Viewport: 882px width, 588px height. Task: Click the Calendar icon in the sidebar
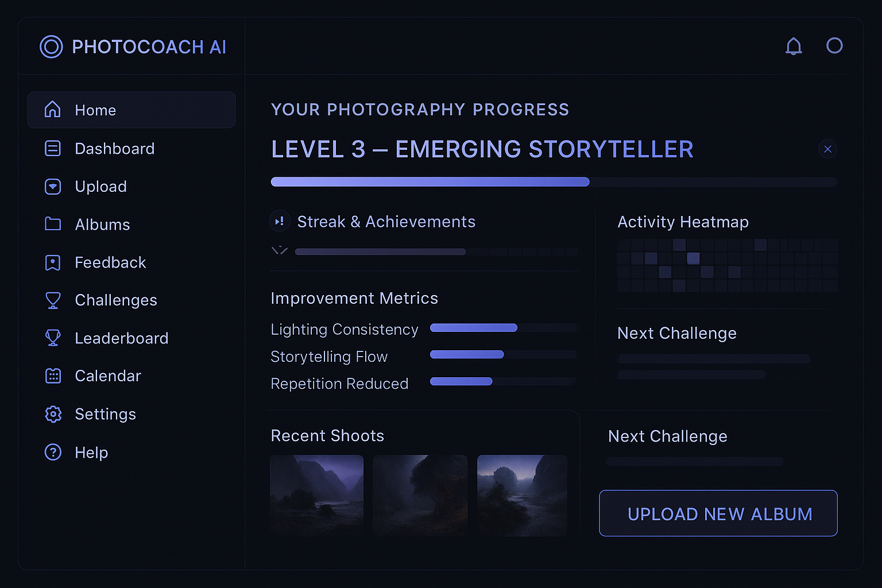(x=53, y=376)
